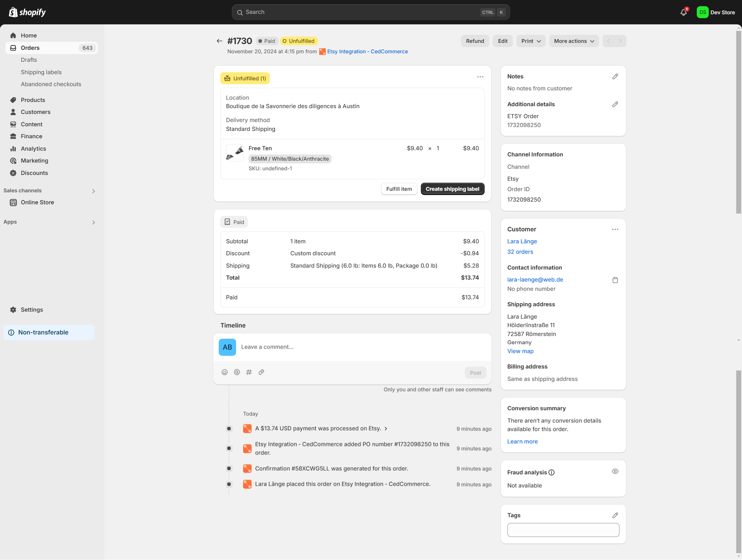Open the 32 orders link
Viewport: 742px width, 560px height.
click(520, 252)
